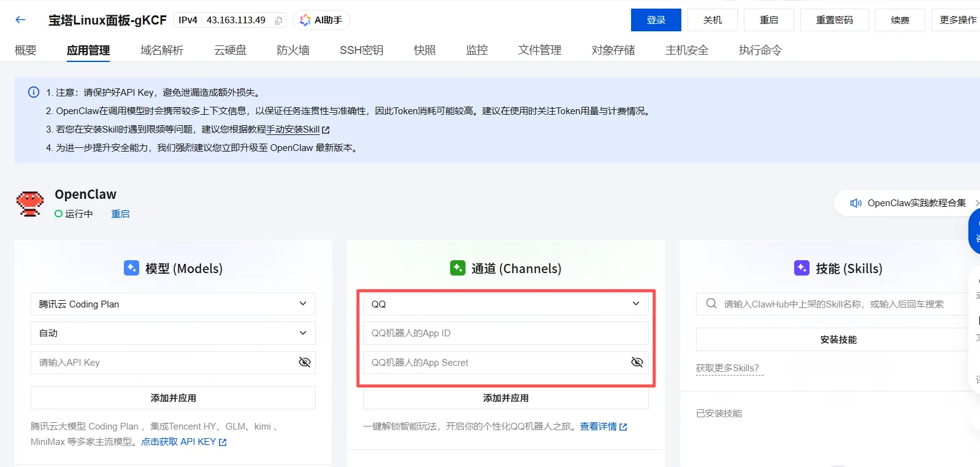The height and width of the screenshot is (467, 980).
Task: Open 更多操作 menu
Action: pyautogui.click(x=957, y=20)
